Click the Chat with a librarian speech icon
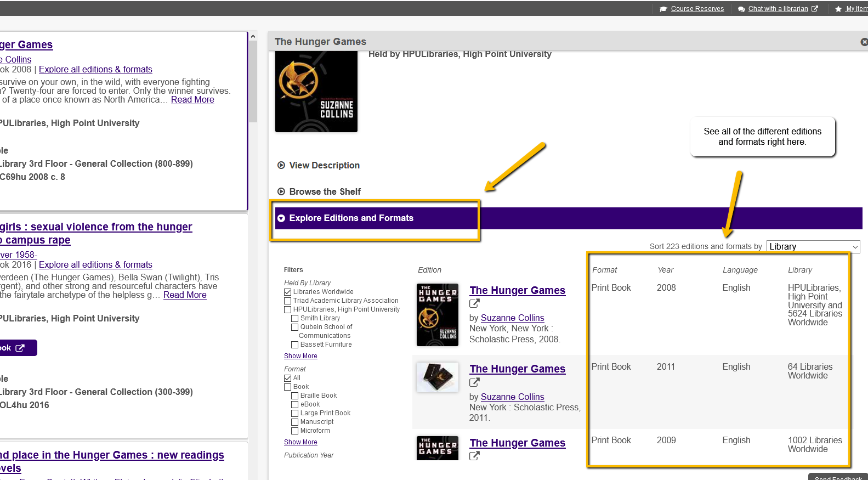 (x=741, y=9)
